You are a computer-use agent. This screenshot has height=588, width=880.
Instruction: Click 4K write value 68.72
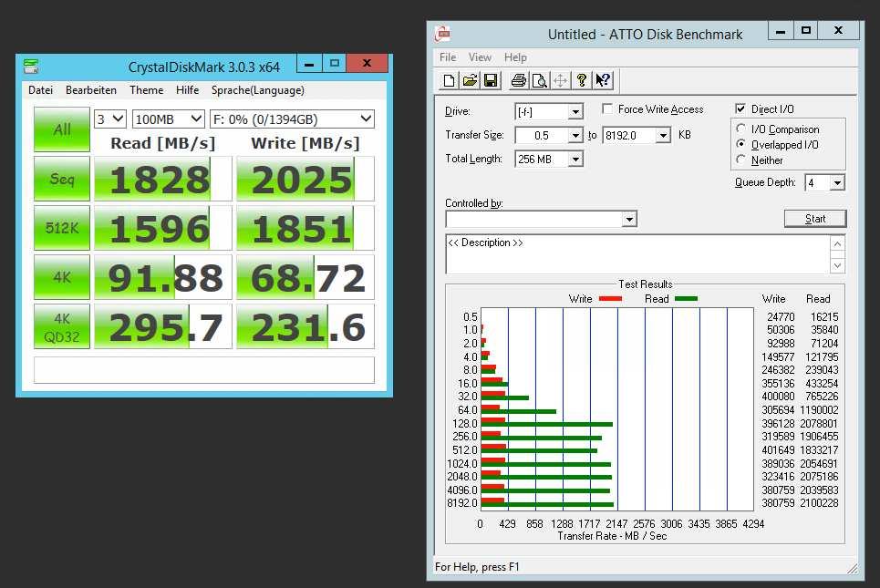[x=305, y=277]
